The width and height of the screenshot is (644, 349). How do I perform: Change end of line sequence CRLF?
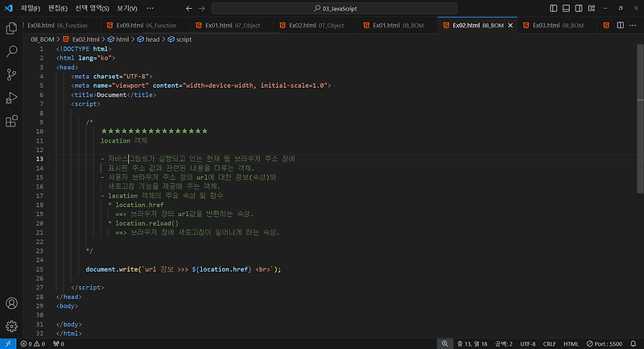(x=549, y=343)
